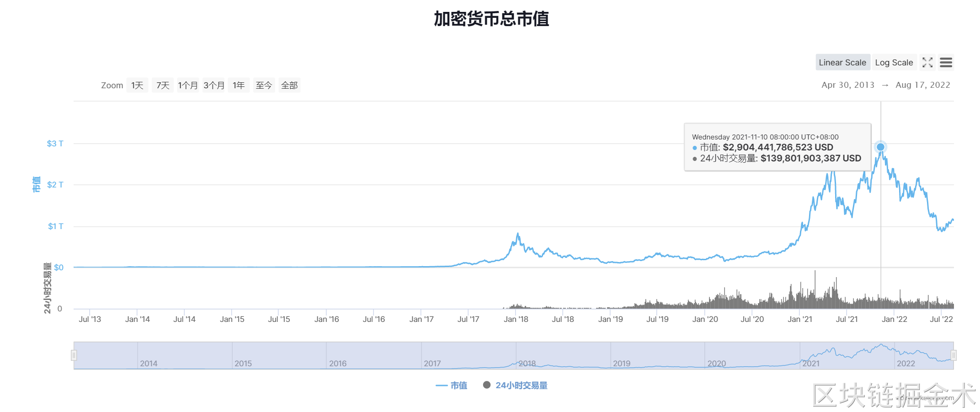Set zoom range to 至今

(264, 86)
